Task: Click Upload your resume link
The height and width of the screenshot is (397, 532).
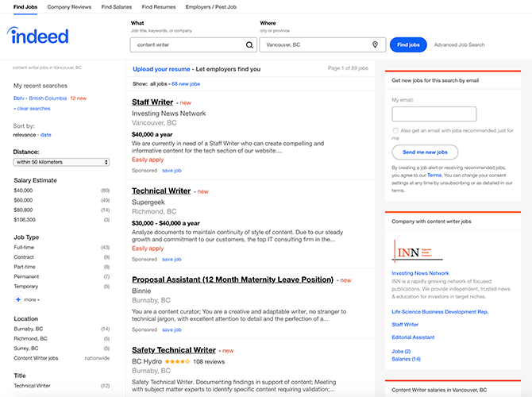Action: (161, 69)
